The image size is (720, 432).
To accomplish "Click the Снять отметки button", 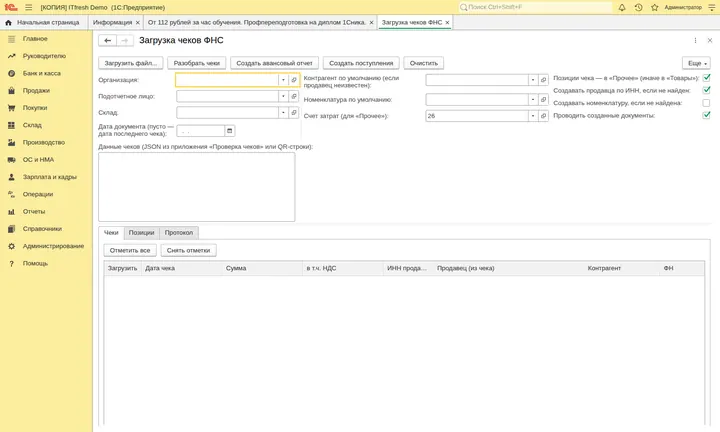I will (x=188, y=251).
